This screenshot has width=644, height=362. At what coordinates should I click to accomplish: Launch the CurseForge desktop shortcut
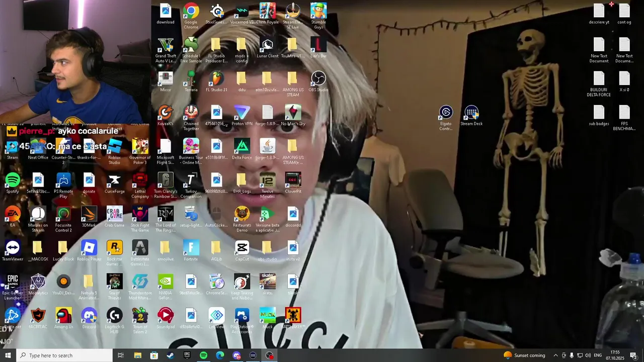(x=114, y=183)
